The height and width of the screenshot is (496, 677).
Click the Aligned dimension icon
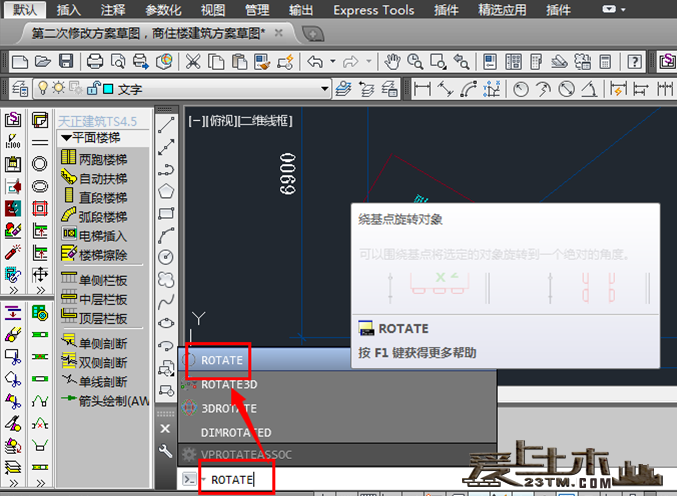pos(445,89)
